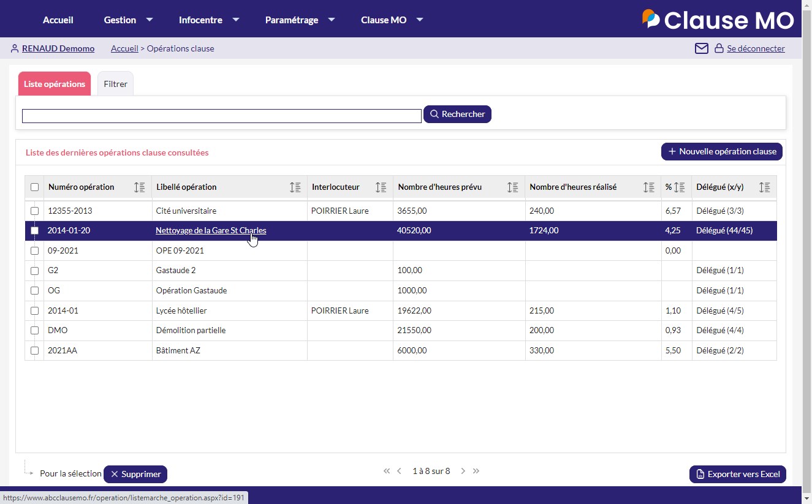The height and width of the screenshot is (504, 812).
Task: Go to first page of results
Action: (x=387, y=471)
